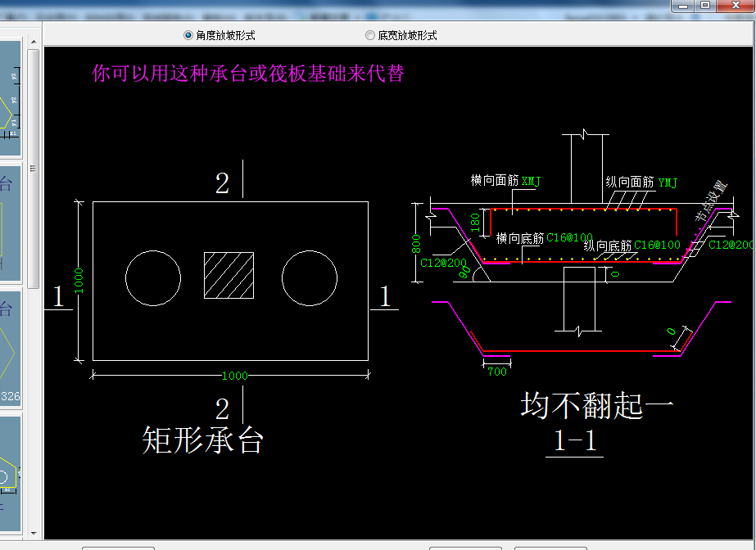Maximize the dialog window
Image resolution: width=756 pixels, height=550 pixels.
[x=704, y=6]
